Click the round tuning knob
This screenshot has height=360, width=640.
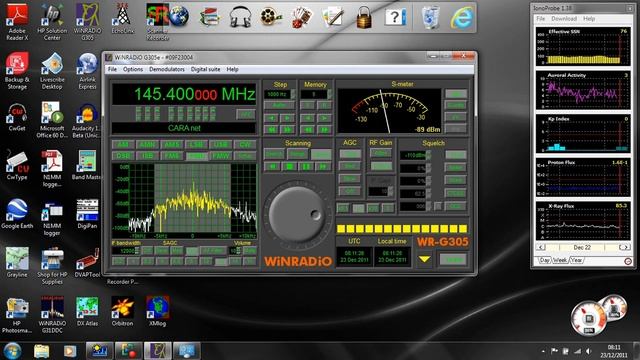coord(298,214)
